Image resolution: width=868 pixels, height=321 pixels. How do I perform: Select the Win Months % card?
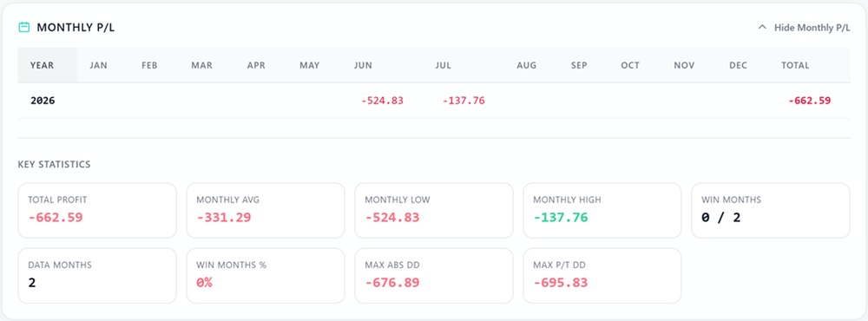(266, 276)
